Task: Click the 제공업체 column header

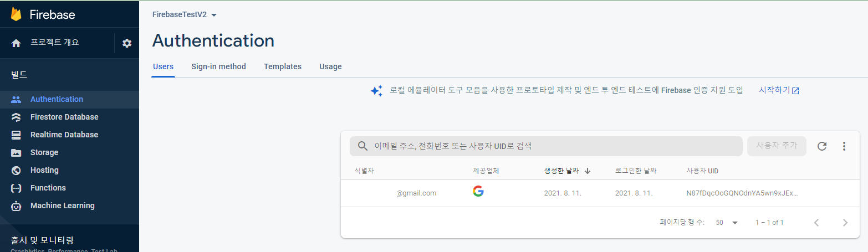Action: click(x=486, y=171)
